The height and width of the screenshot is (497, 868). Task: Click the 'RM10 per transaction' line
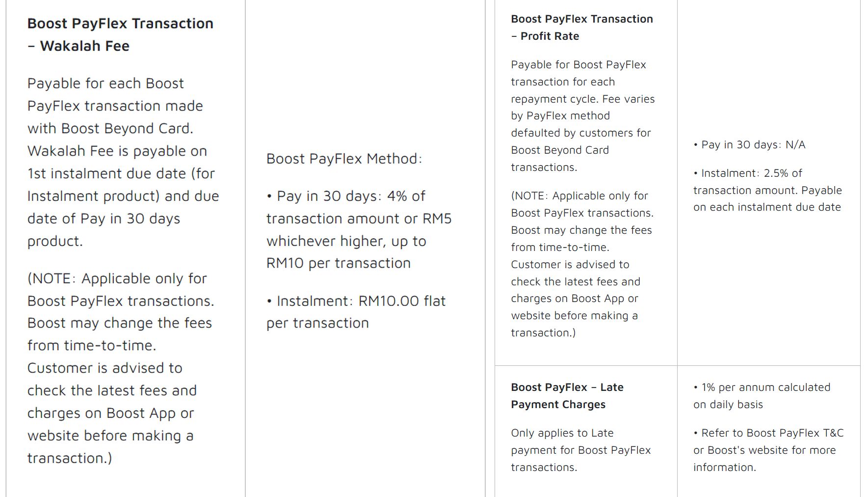pyautogui.click(x=338, y=263)
